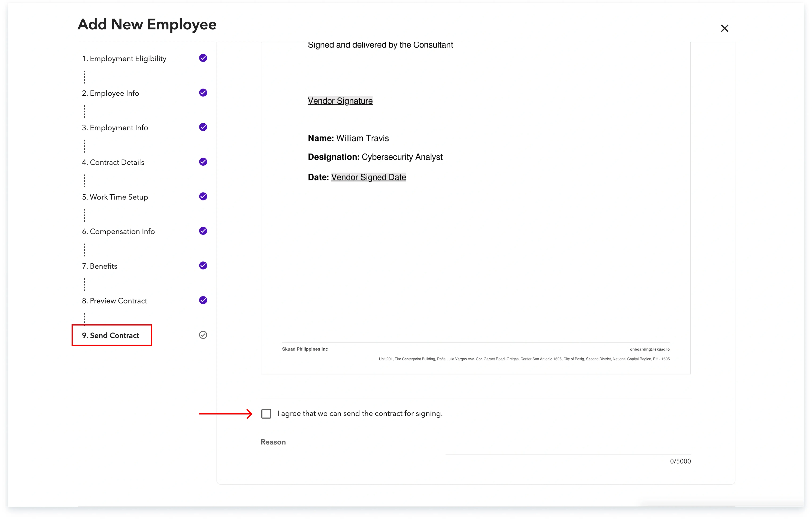The height and width of the screenshot is (520, 812).
Task: Click unfilled checkmark beside Send Contract
Action: pos(203,335)
